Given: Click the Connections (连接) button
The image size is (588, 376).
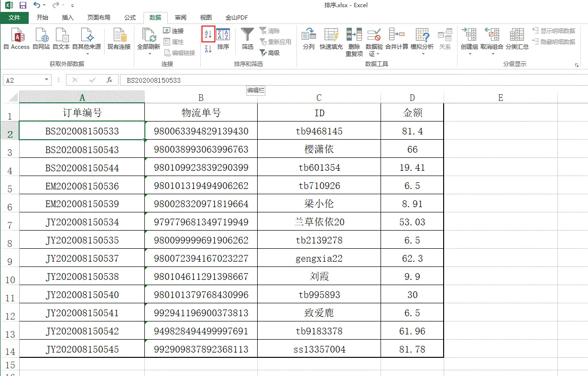Looking at the screenshot, I should 174,31.
